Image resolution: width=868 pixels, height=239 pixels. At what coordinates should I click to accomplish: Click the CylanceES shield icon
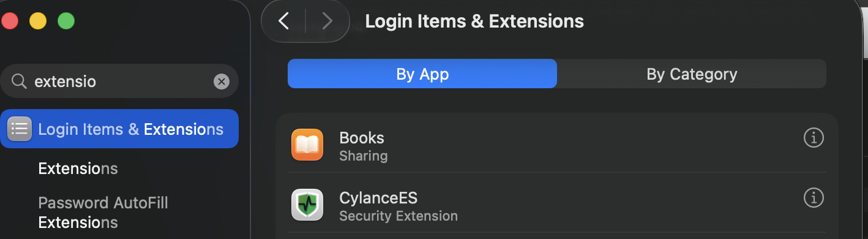tap(307, 205)
